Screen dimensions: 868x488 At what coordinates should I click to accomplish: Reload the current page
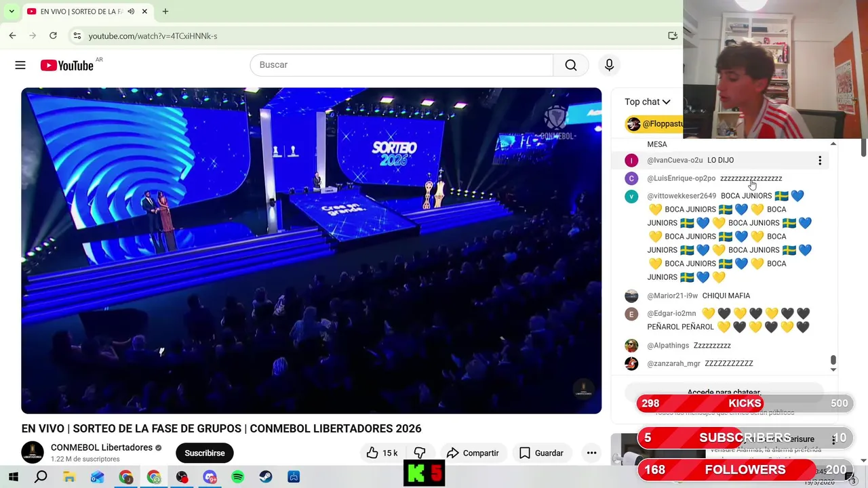click(53, 35)
